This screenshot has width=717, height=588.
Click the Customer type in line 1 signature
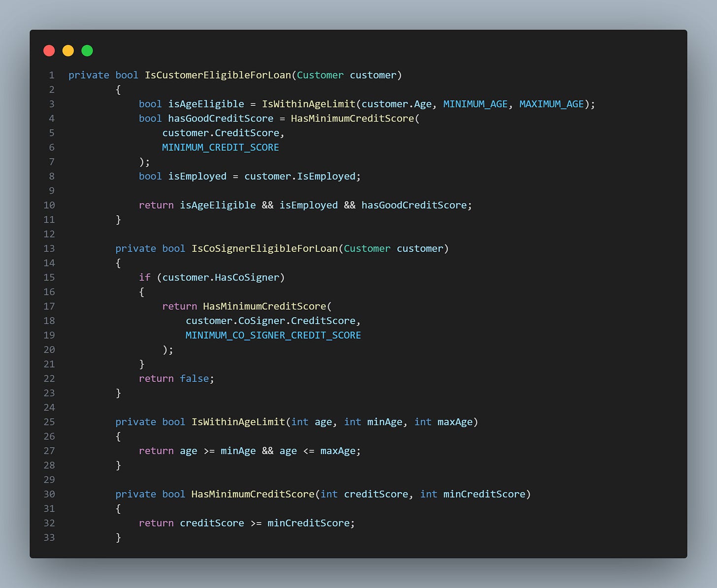click(320, 75)
